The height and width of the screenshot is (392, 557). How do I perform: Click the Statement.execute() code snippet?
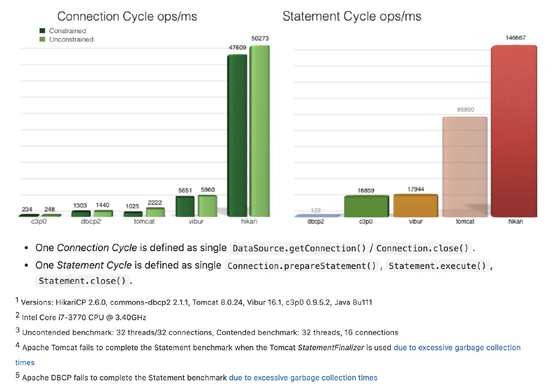click(x=437, y=266)
